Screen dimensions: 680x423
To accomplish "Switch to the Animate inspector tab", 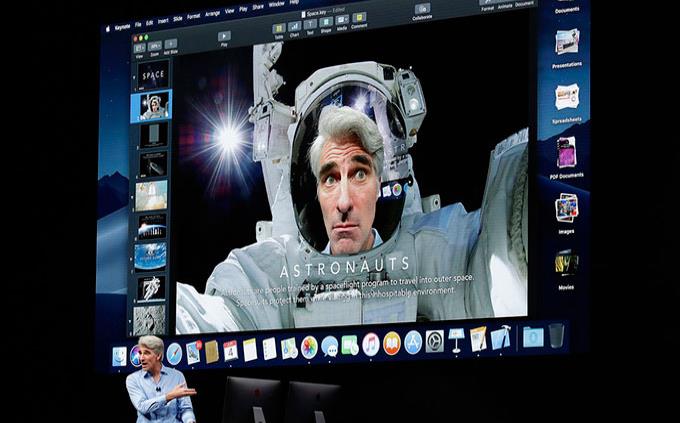I will pos(505,7).
